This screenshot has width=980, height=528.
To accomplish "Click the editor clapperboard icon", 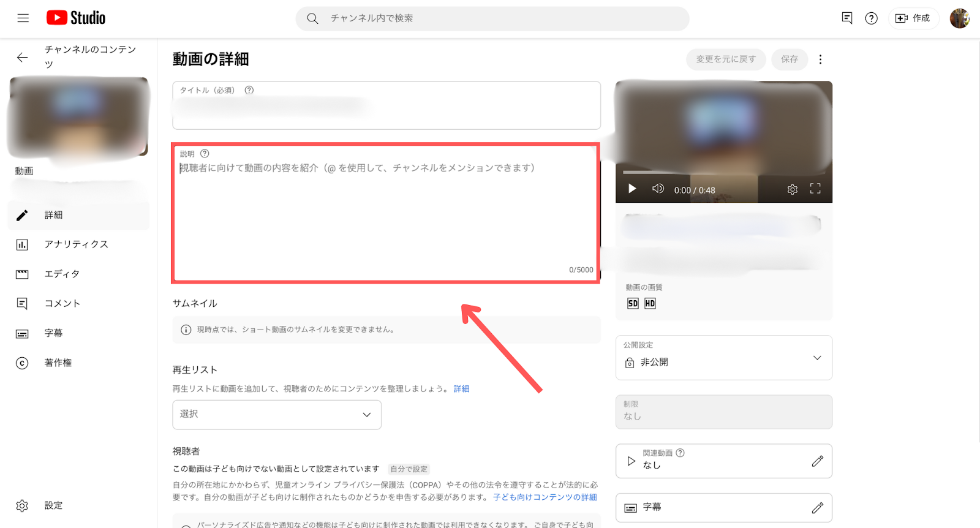I will coord(22,274).
